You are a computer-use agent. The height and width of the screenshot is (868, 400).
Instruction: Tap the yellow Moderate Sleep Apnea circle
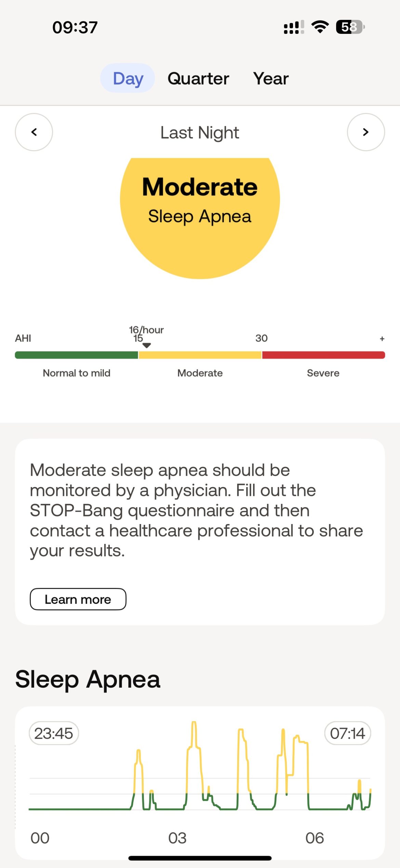[x=200, y=212]
